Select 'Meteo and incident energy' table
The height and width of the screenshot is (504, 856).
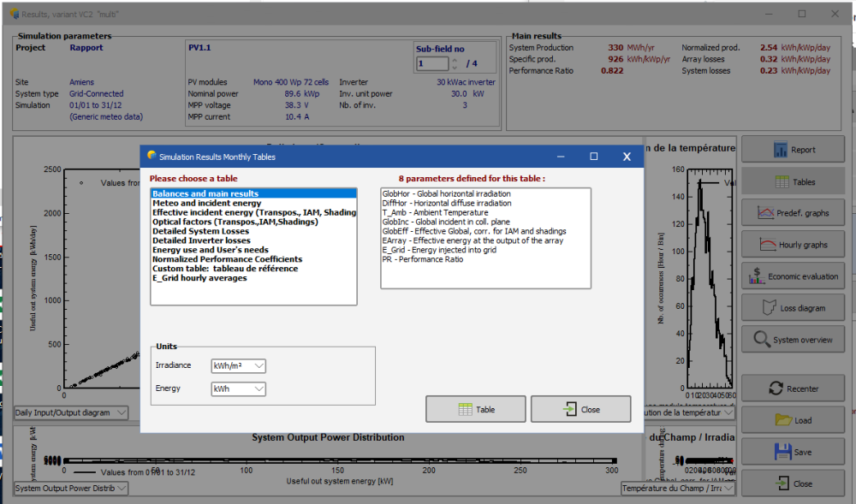coord(207,203)
